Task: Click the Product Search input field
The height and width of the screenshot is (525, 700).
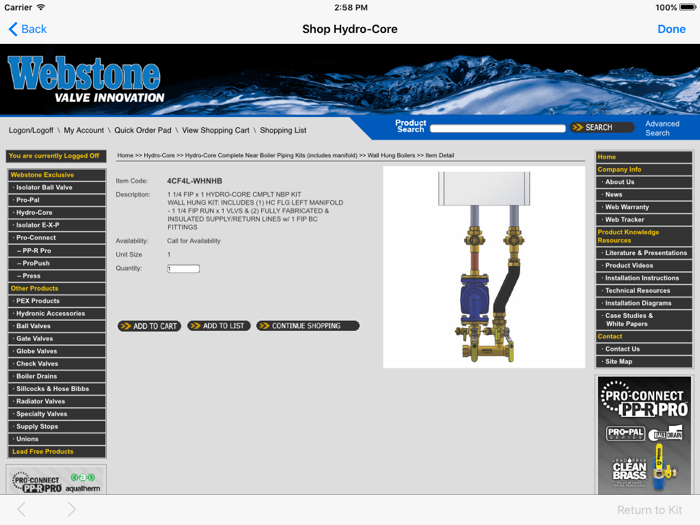Action: (x=498, y=128)
